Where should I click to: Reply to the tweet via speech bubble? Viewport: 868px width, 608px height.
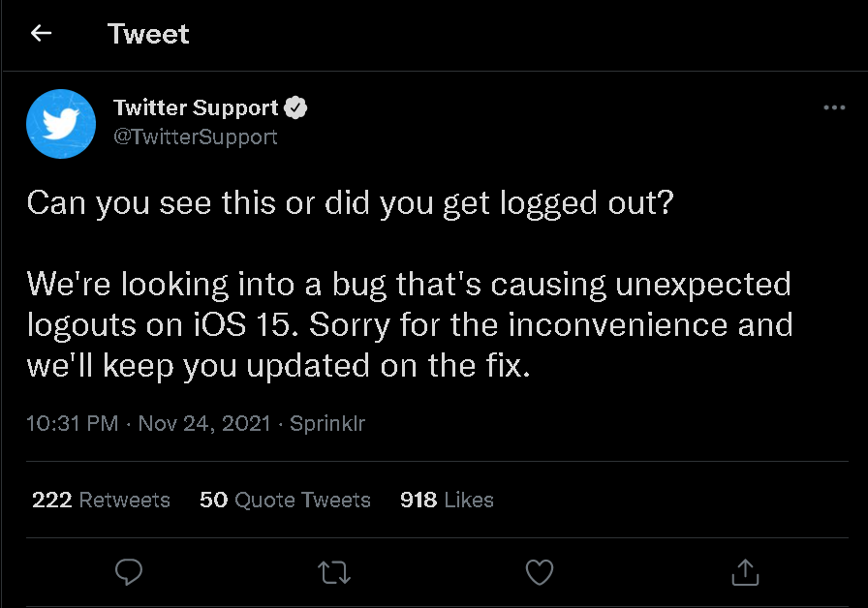click(129, 572)
